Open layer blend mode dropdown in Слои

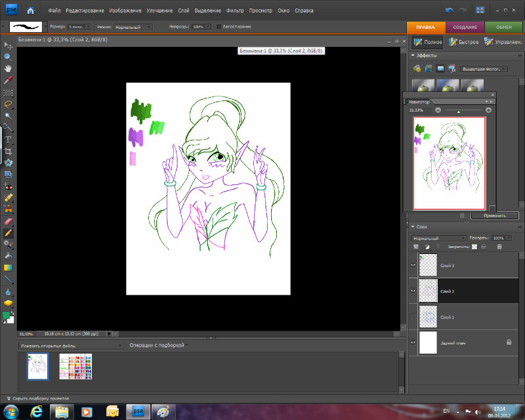click(438, 238)
